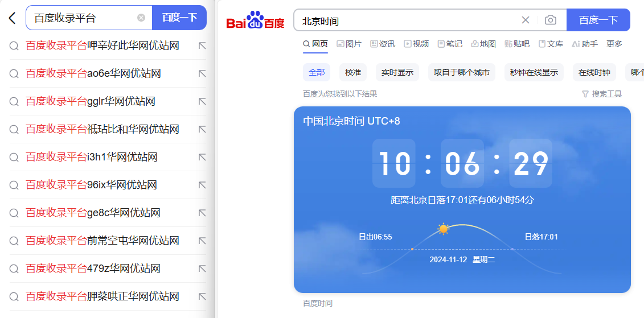The width and height of the screenshot is (644, 318).
Task: Click the minutes digit card showing 06
Action: coord(462,163)
